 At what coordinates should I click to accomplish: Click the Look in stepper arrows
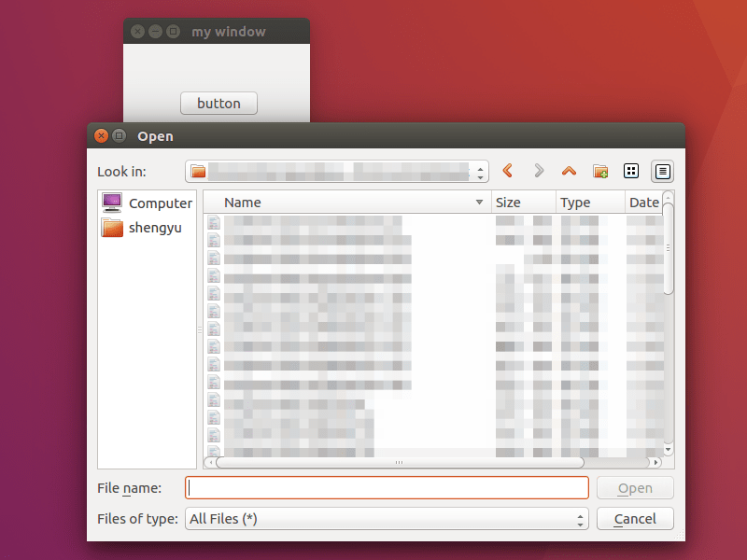[x=482, y=172]
